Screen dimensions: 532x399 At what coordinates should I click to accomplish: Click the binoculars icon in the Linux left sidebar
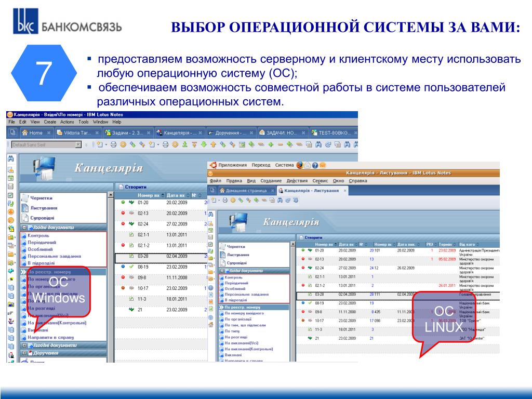tap(211, 215)
